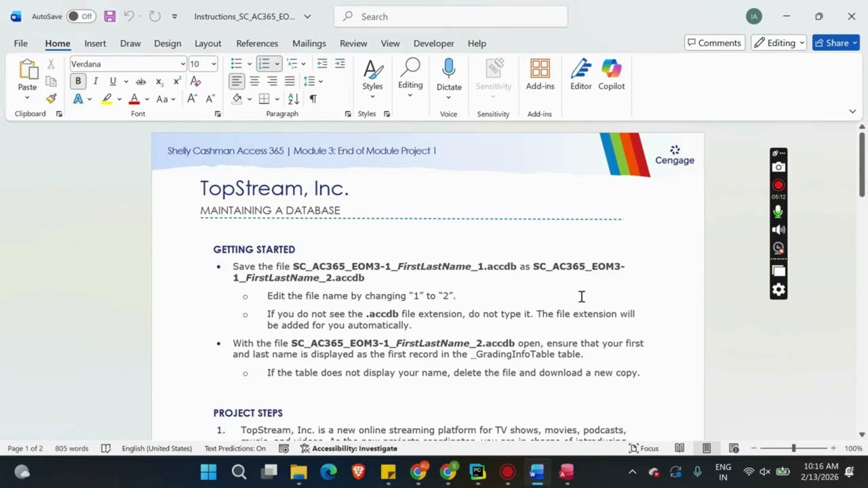The width and height of the screenshot is (868, 488).
Task: Click the Save floppy disk icon
Action: pyautogui.click(x=109, y=16)
